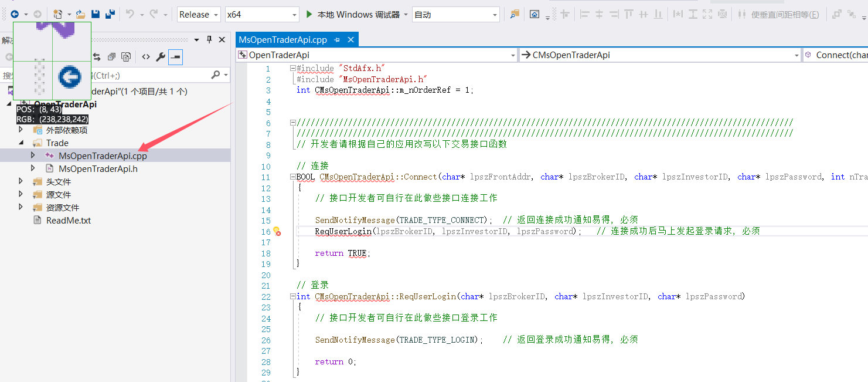Click the Redo arrow icon
This screenshot has width=868, height=382.
(154, 14)
